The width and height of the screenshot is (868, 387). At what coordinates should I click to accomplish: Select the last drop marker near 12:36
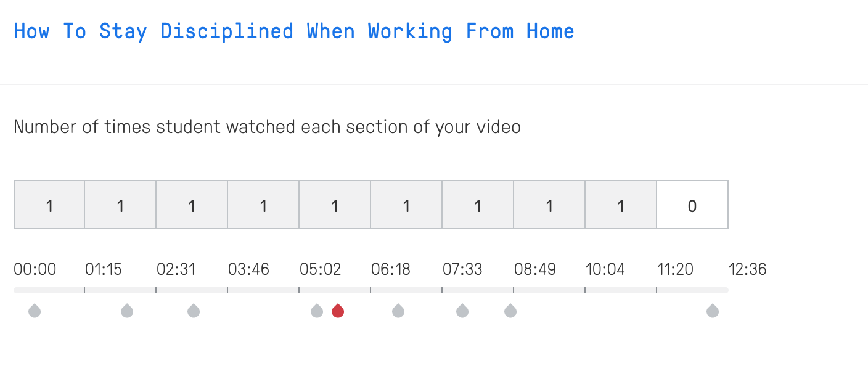pyautogui.click(x=713, y=311)
